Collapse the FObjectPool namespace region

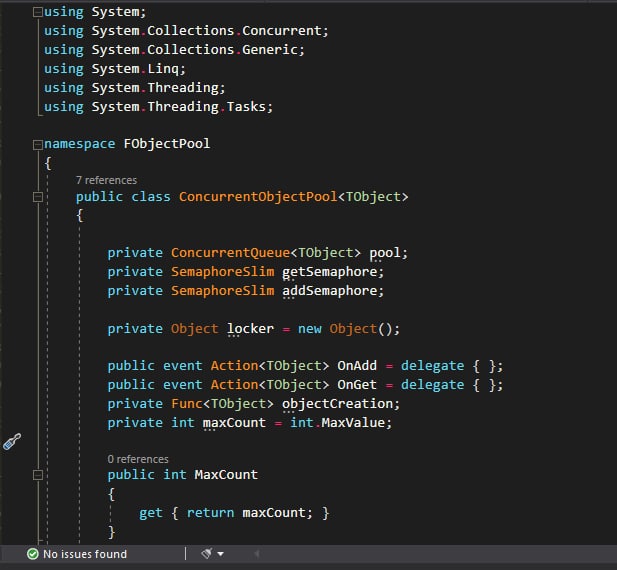point(38,145)
